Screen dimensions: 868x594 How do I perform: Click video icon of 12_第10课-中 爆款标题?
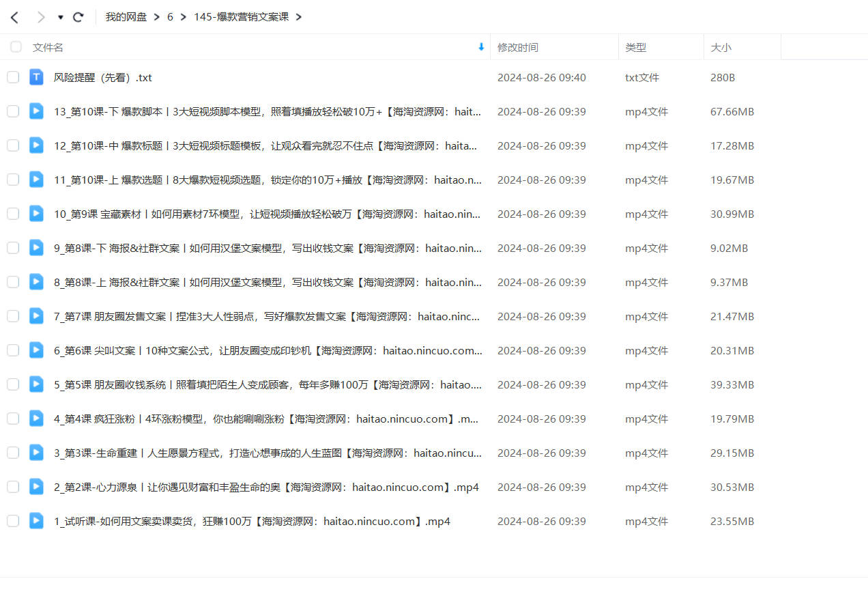pos(36,145)
